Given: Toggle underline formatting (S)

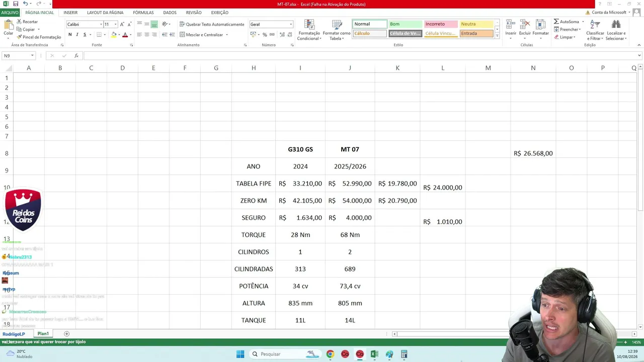Looking at the screenshot, I should tap(85, 35).
